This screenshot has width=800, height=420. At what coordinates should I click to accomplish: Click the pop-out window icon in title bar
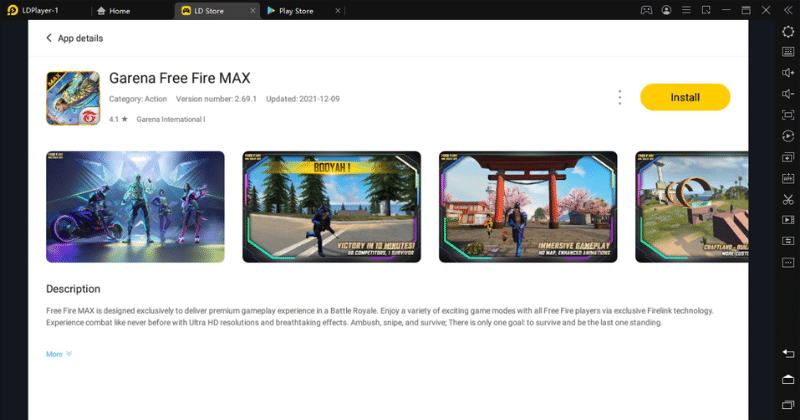706,10
